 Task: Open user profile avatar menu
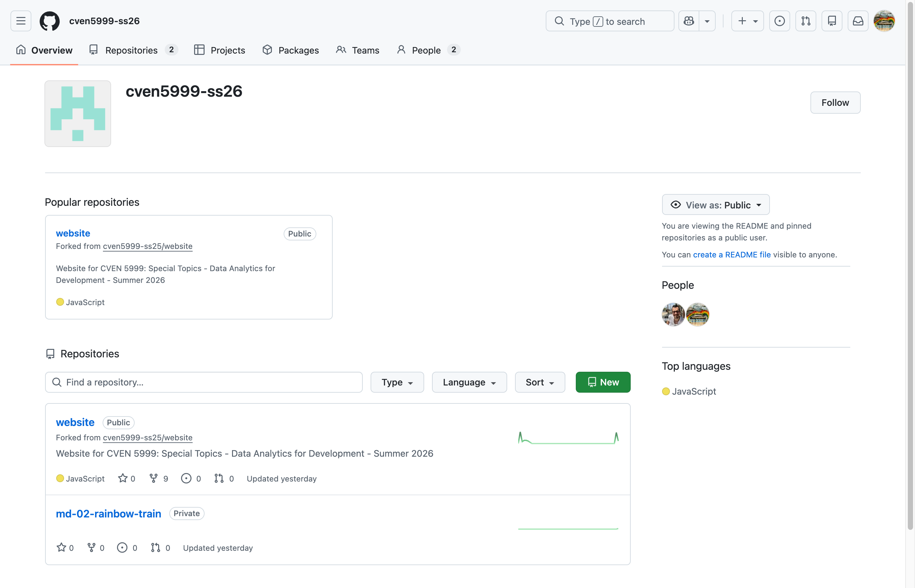coord(884,21)
